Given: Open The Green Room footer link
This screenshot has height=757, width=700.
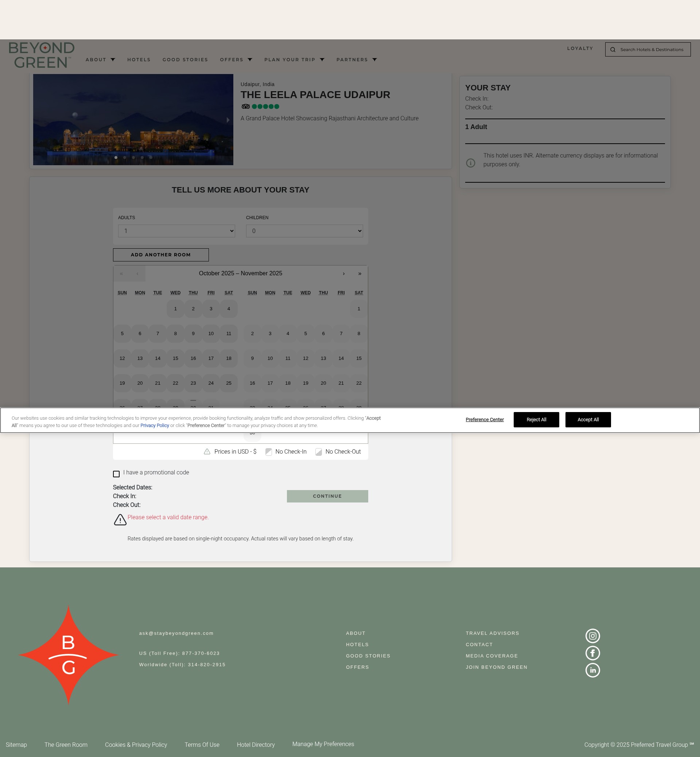Looking at the screenshot, I should pyautogui.click(x=66, y=745).
